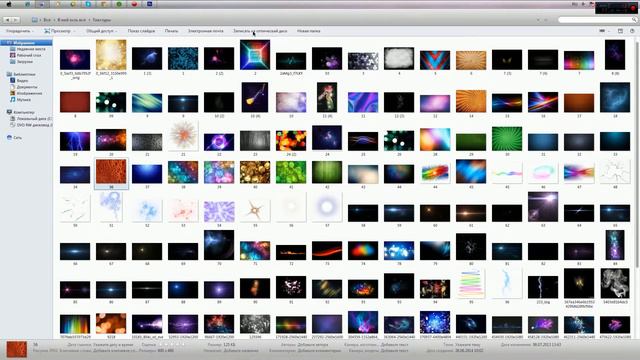Select the neon square tunnel thumbnail

click(255, 55)
